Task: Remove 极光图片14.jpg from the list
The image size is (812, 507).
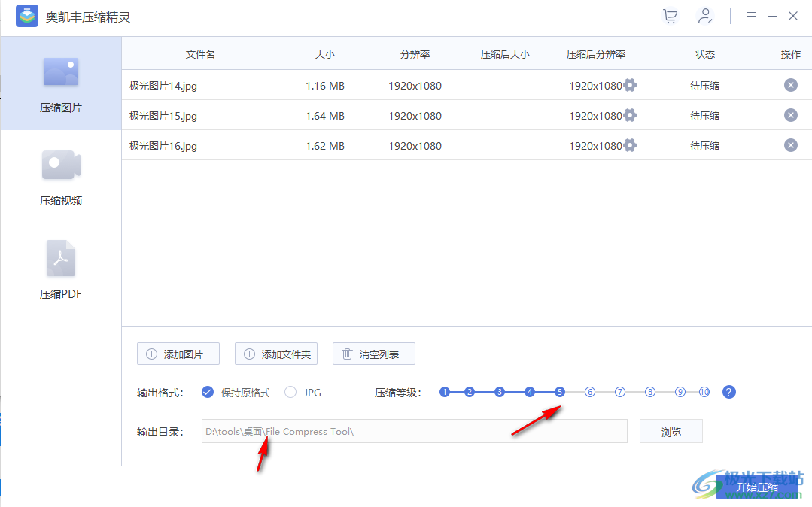Action: click(x=790, y=85)
